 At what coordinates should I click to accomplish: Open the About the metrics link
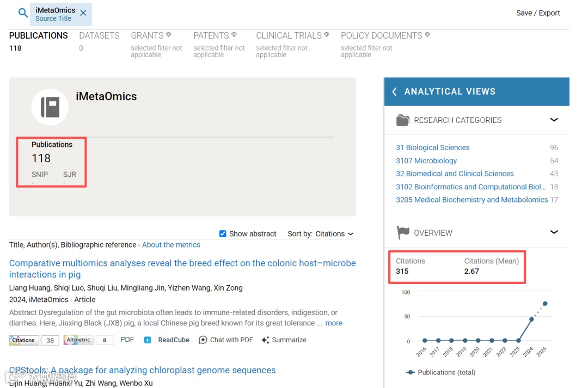click(171, 245)
